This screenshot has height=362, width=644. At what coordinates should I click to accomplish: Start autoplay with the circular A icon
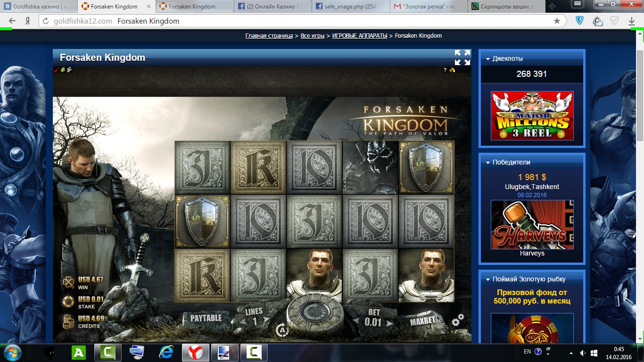pos(281,329)
